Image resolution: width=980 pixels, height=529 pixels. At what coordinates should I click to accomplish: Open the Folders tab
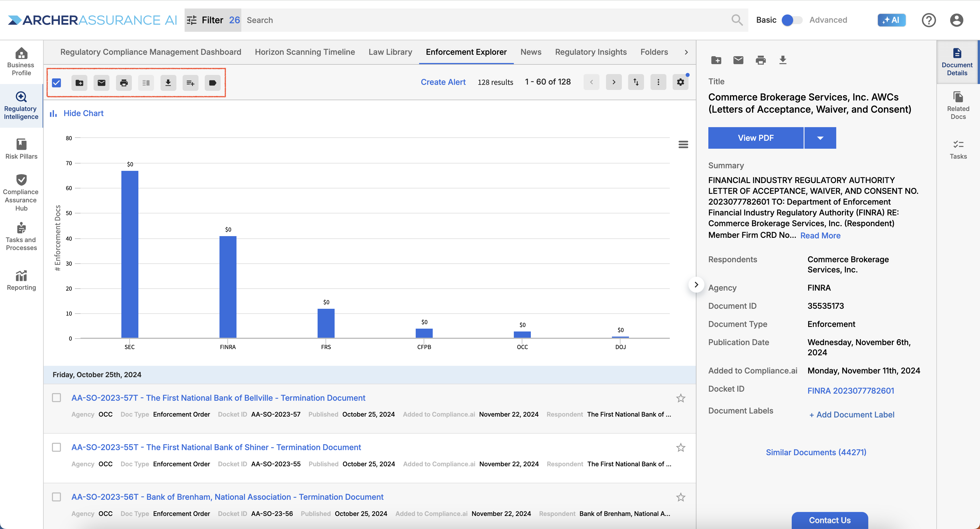pyautogui.click(x=654, y=52)
